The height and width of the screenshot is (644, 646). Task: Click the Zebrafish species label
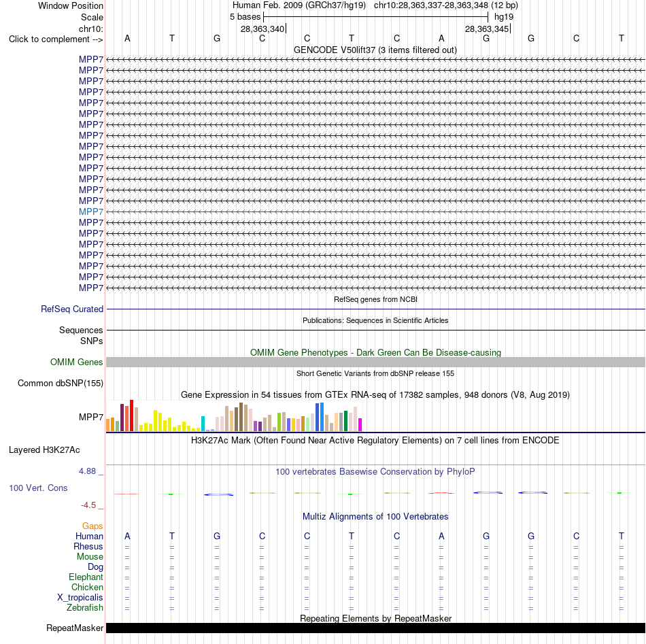click(x=85, y=608)
